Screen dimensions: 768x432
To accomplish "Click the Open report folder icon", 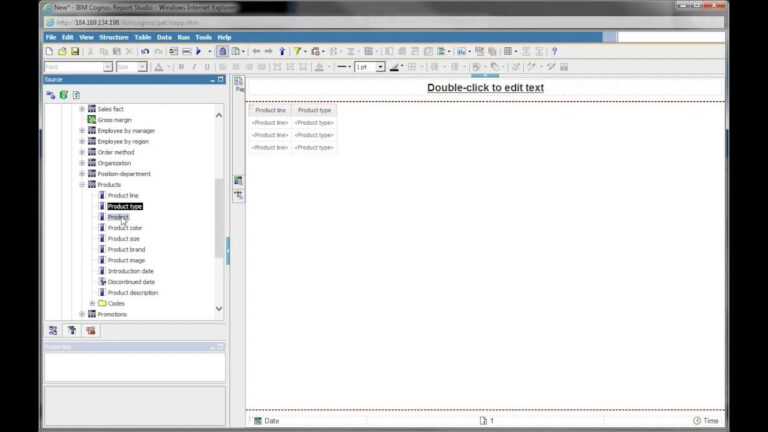I will [62, 51].
